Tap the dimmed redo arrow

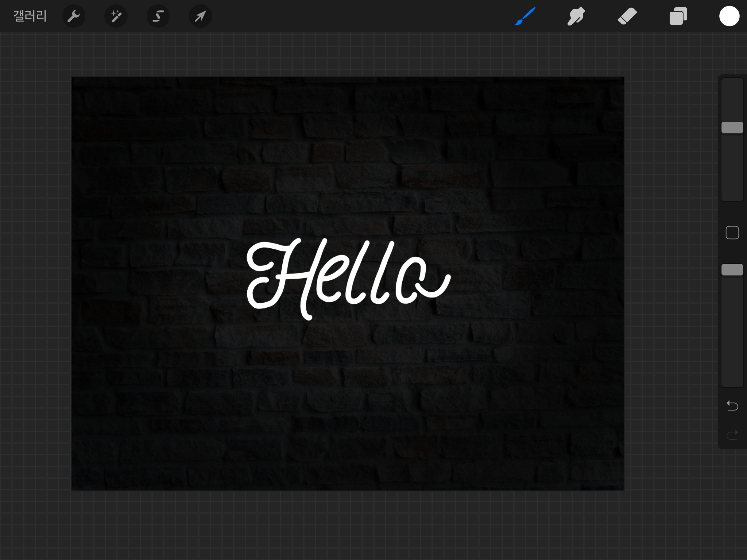(732, 435)
